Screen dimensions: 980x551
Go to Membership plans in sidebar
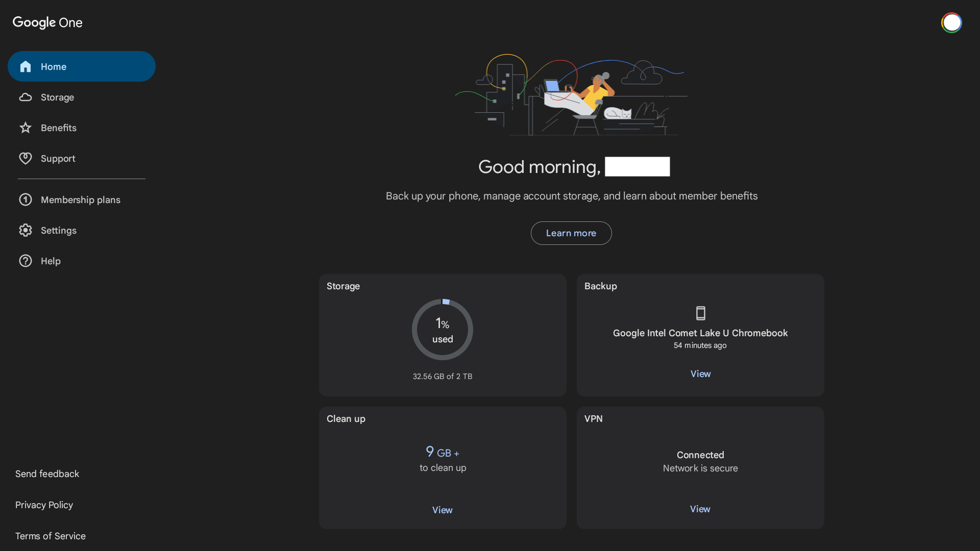click(81, 200)
